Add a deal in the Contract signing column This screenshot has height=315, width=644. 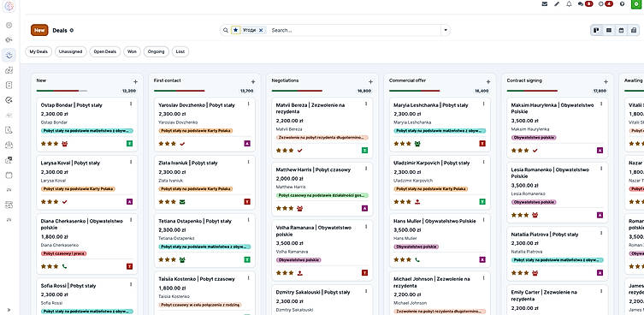606,82
